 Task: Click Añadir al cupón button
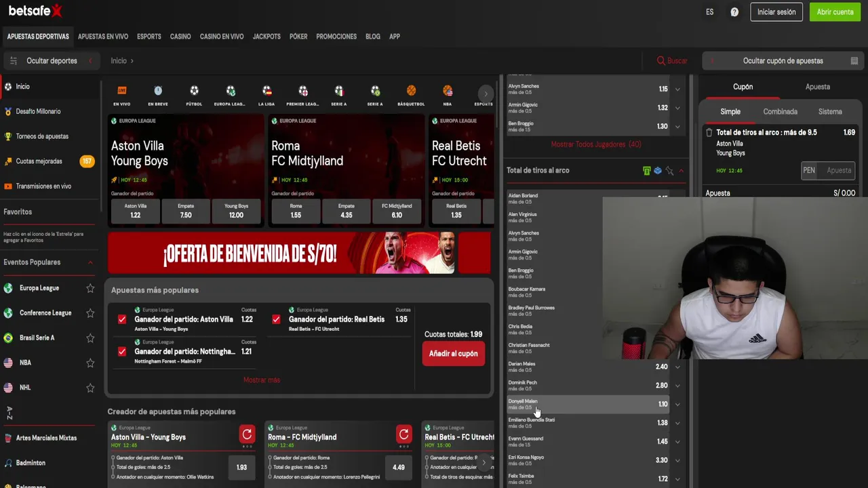[453, 354]
